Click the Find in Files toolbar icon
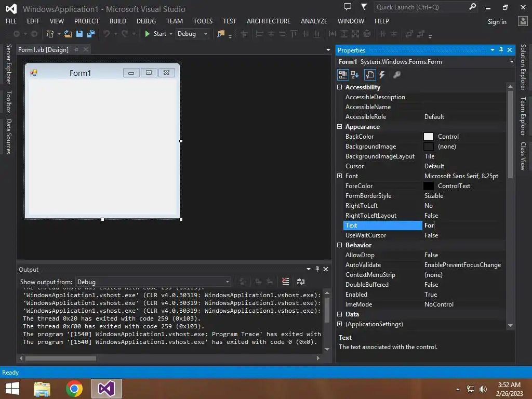 tap(221, 34)
